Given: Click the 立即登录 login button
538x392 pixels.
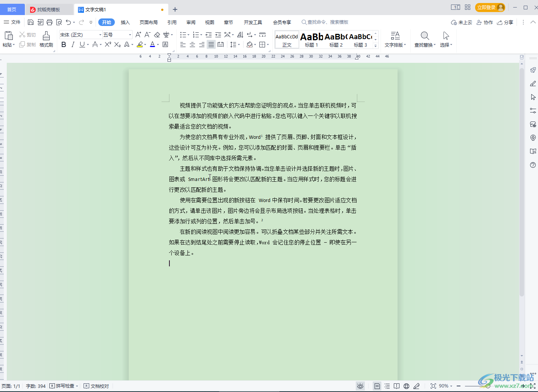Looking at the screenshot, I should (490, 7).
